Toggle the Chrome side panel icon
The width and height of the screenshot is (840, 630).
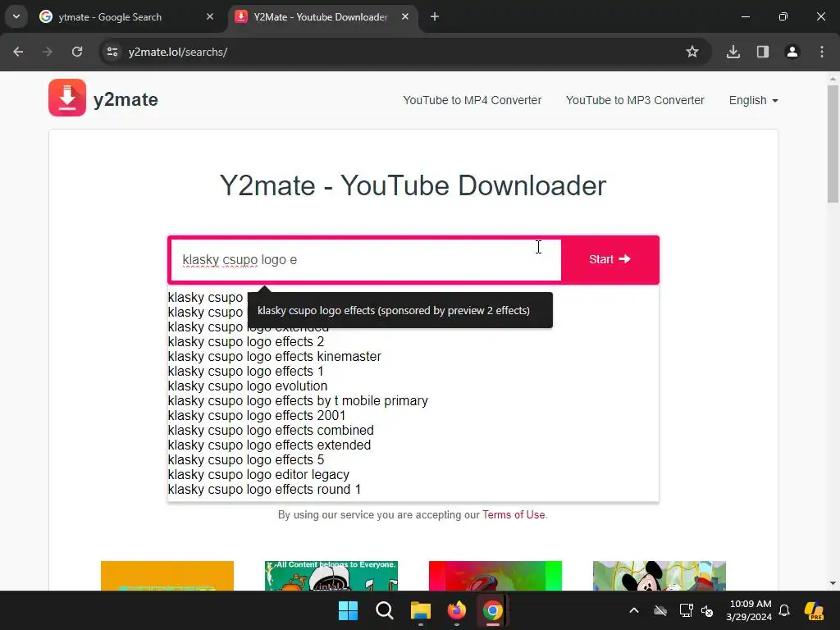[763, 52]
